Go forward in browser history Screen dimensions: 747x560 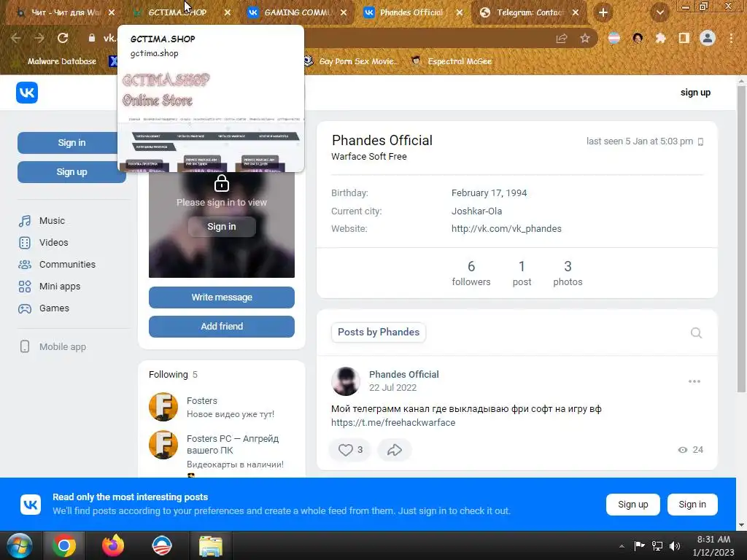39,38
